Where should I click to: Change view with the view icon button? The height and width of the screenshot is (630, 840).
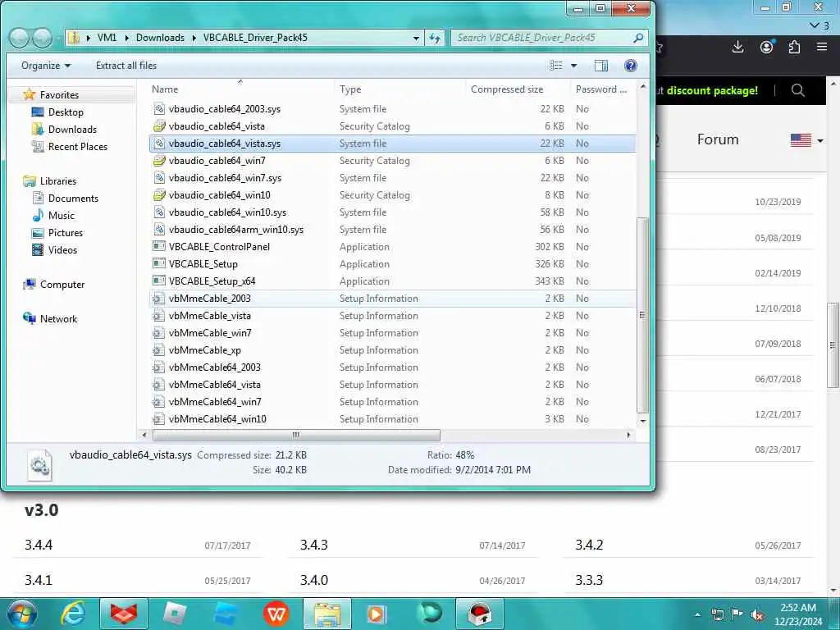[x=556, y=66]
